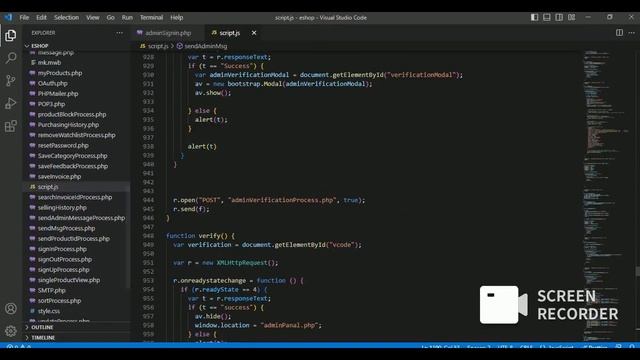
Task: Open the Run menu
Action: click(127, 18)
